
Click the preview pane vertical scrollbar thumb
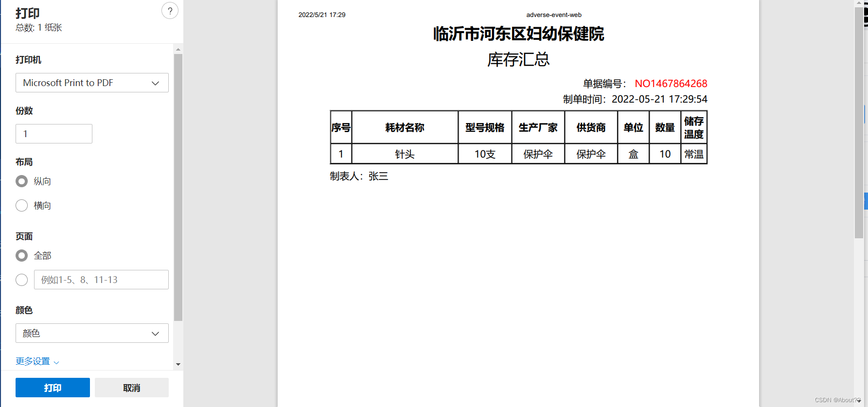click(x=859, y=123)
